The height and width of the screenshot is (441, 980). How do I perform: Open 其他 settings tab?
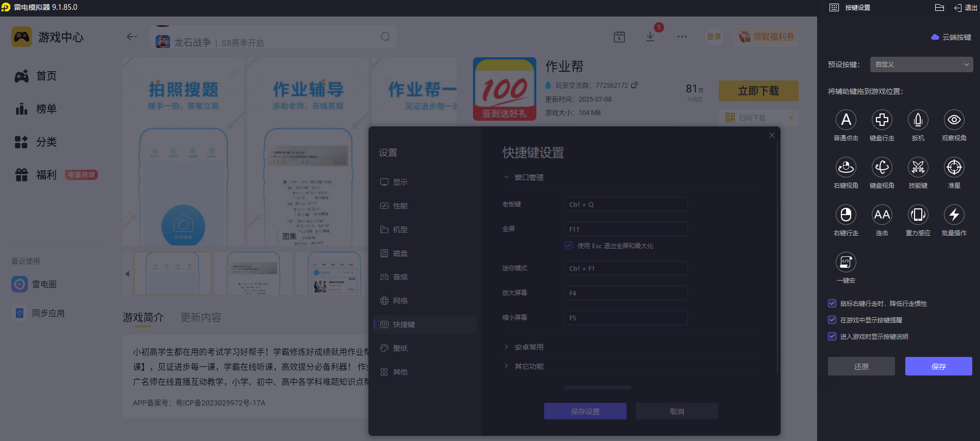(425, 372)
